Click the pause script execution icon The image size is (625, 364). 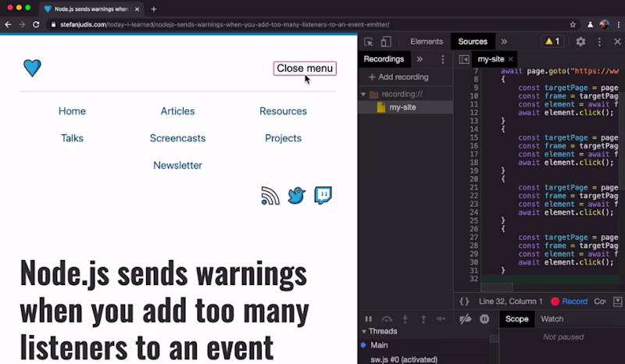tap(368, 319)
